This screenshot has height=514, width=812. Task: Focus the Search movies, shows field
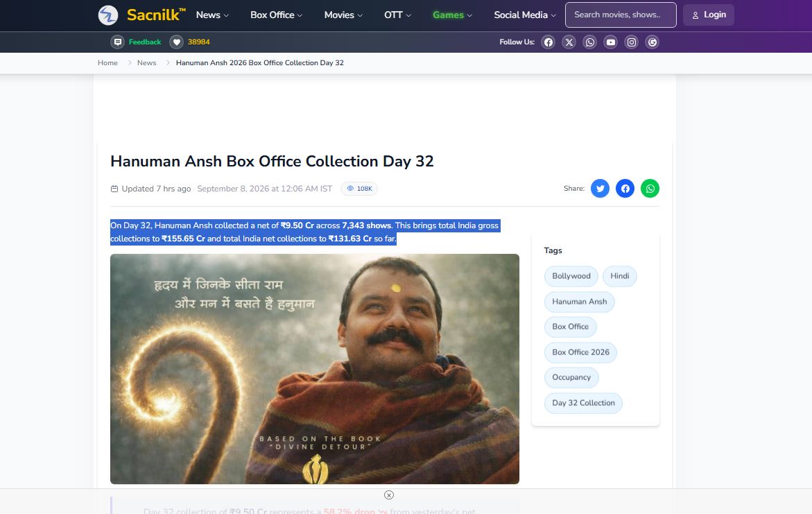pos(621,15)
